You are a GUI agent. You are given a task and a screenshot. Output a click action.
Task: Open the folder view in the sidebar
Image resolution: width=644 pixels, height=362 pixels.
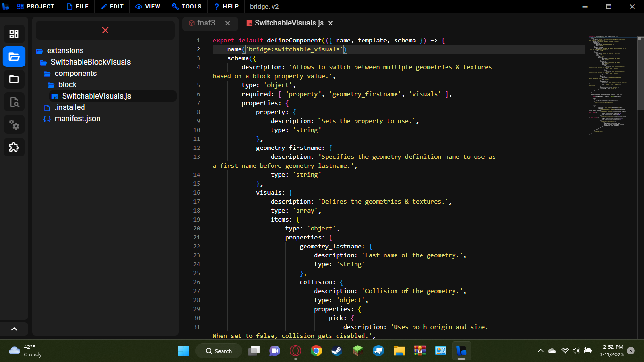pos(14,79)
